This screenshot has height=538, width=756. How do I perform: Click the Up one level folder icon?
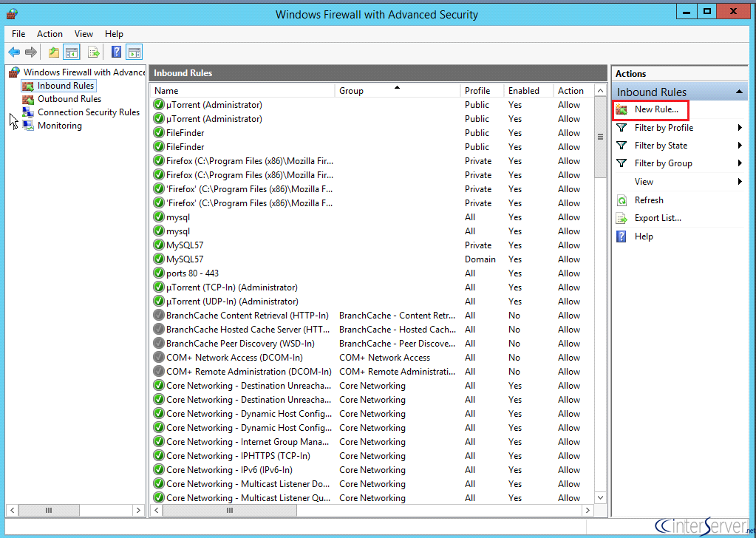tap(53, 52)
